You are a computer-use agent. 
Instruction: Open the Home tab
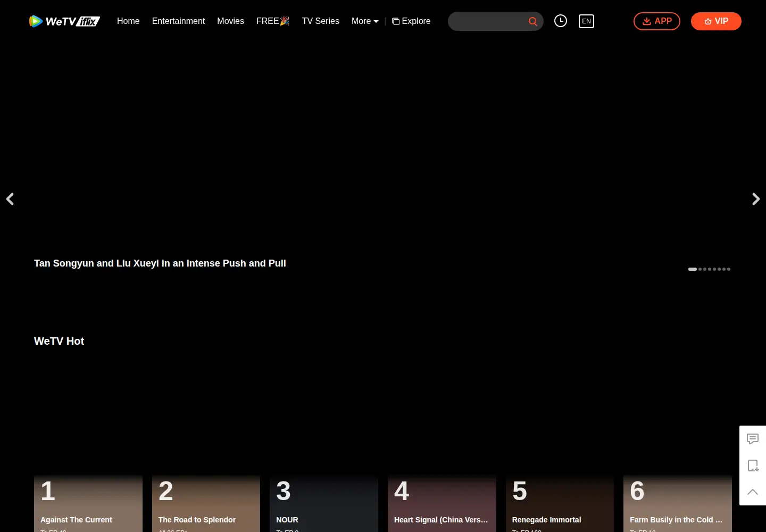coord(128,21)
